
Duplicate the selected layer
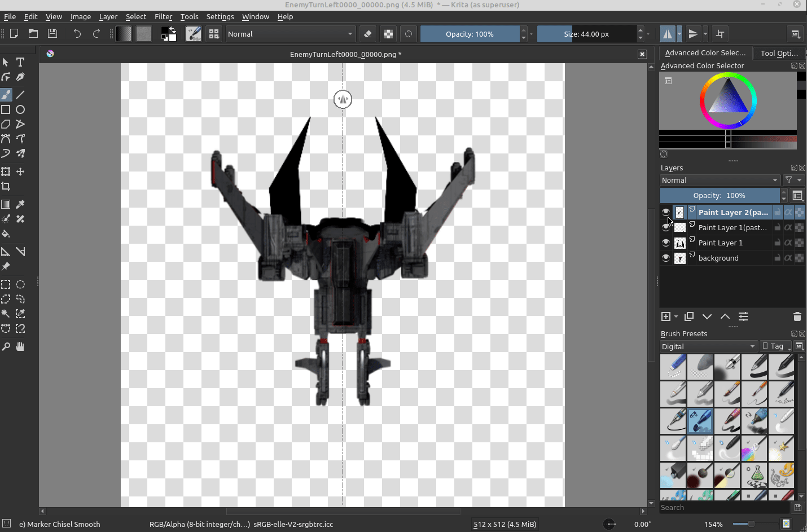pos(689,316)
